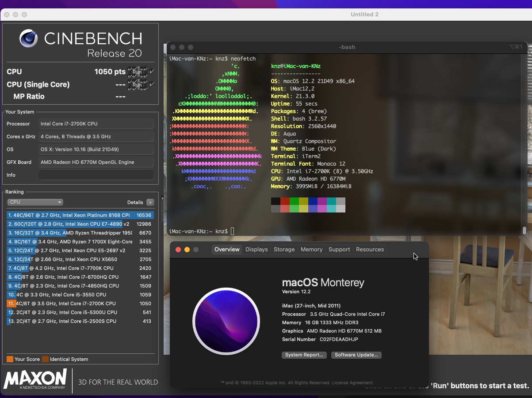The image size is (532, 398).
Task: Open the Displays tab
Action: click(x=256, y=250)
